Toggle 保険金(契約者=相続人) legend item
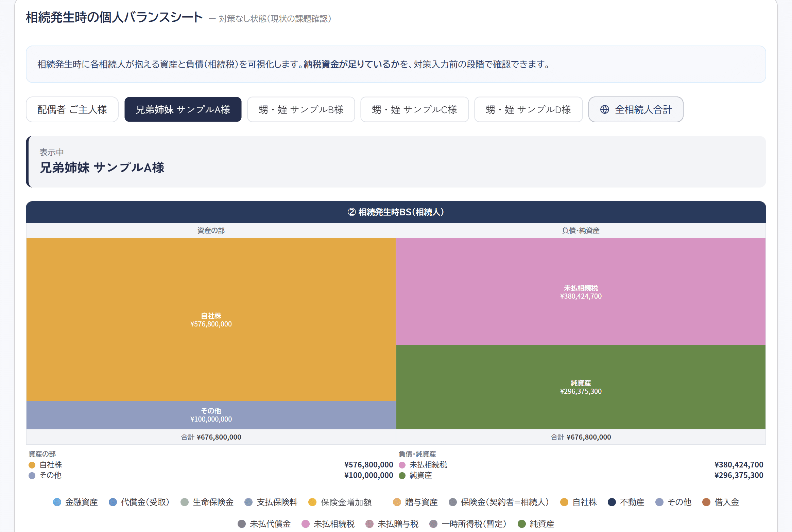Screen dimensions: 792x532 (499, 502)
